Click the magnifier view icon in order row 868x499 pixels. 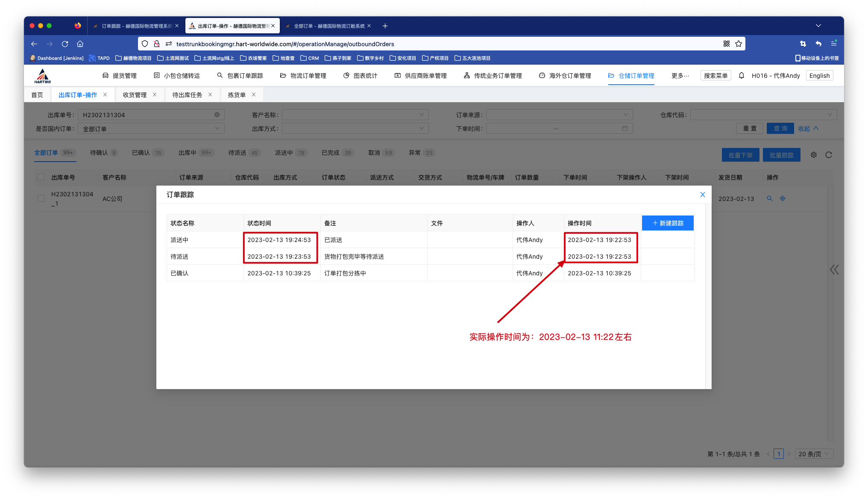pyautogui.click(x=769, y=198)
